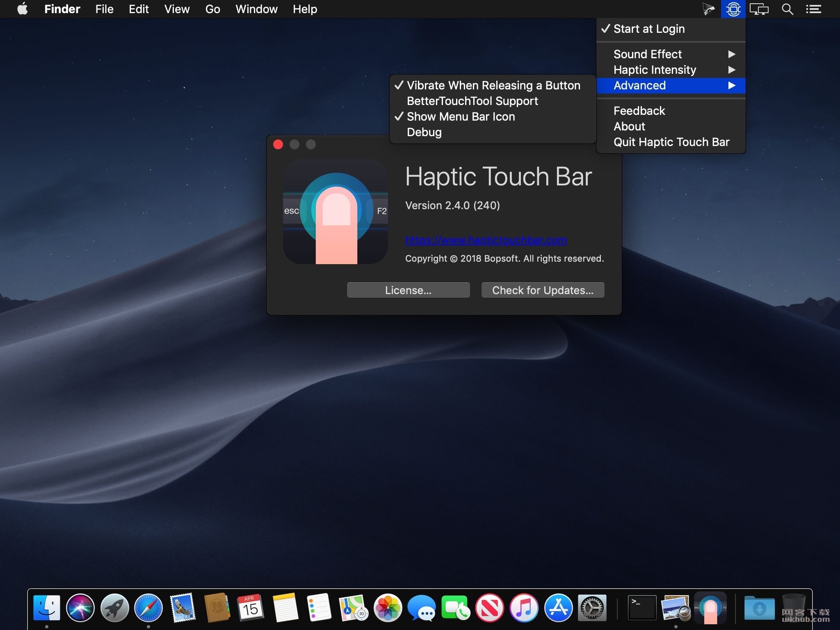The width and height of the screenshot is (840, 630).
Task: Launch Siri from the Dock
Action: click(x=80, y=607)
